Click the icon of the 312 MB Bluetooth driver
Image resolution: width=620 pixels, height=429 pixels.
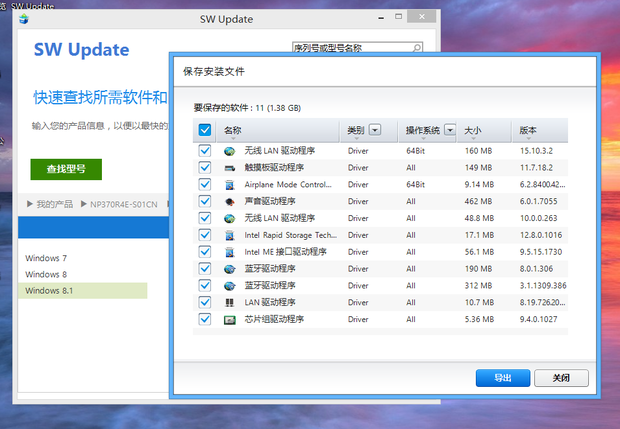click(x=229, y=285)
